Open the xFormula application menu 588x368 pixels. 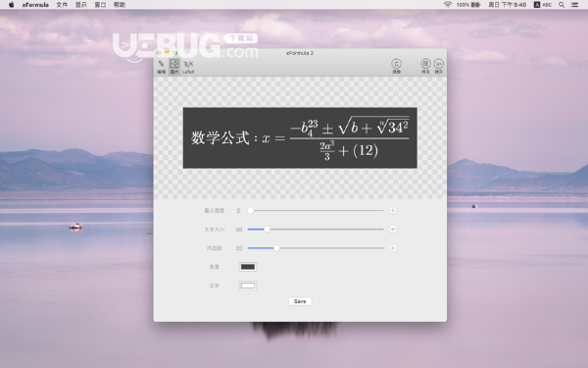35,5
